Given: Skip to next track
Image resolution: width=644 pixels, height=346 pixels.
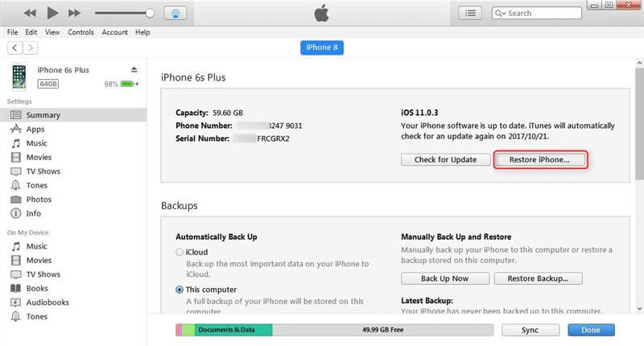Looking at the screenshot, I should pyautogui.click(x=75, y=14).
